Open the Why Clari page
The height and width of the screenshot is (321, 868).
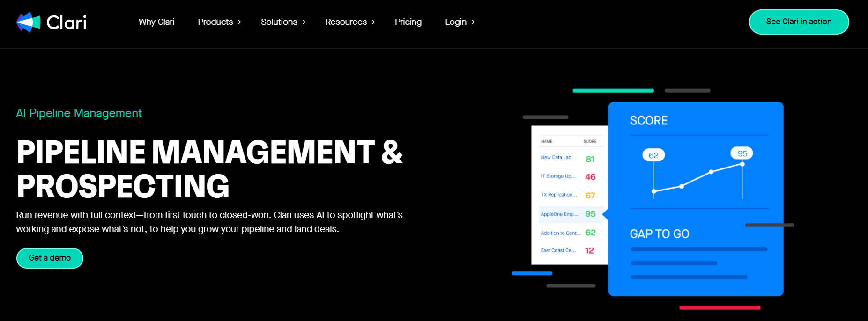click(x=156, y=22)
